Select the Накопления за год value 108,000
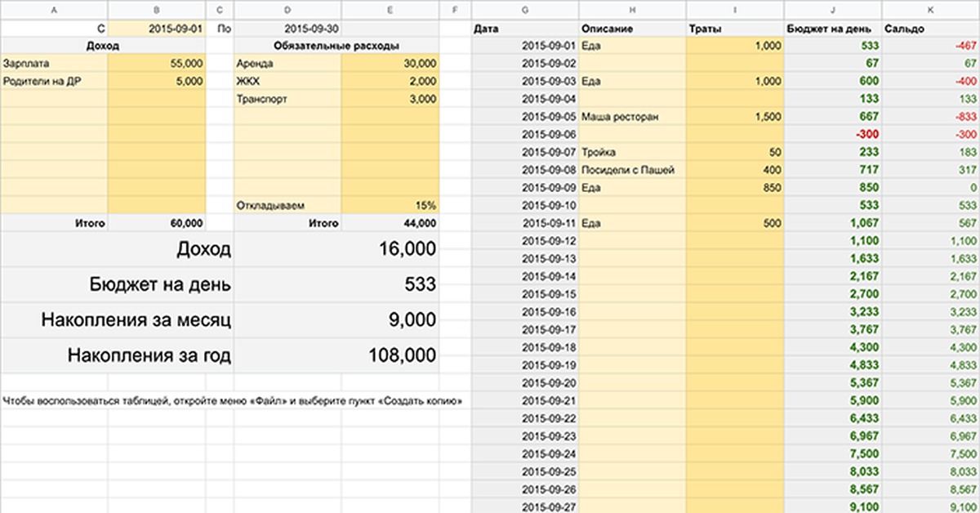Screen dimensions: 980x513 coord(390,356)
